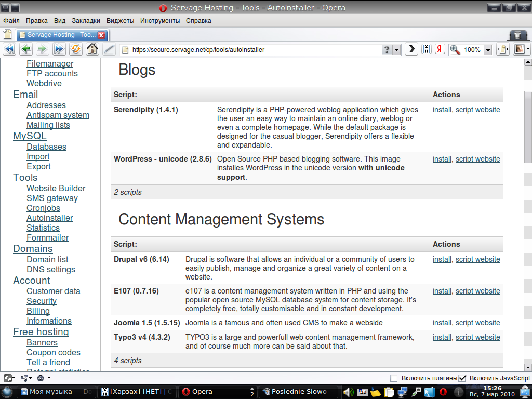Expand the Opera Turbo dropdown arrow

coord(49,378)
